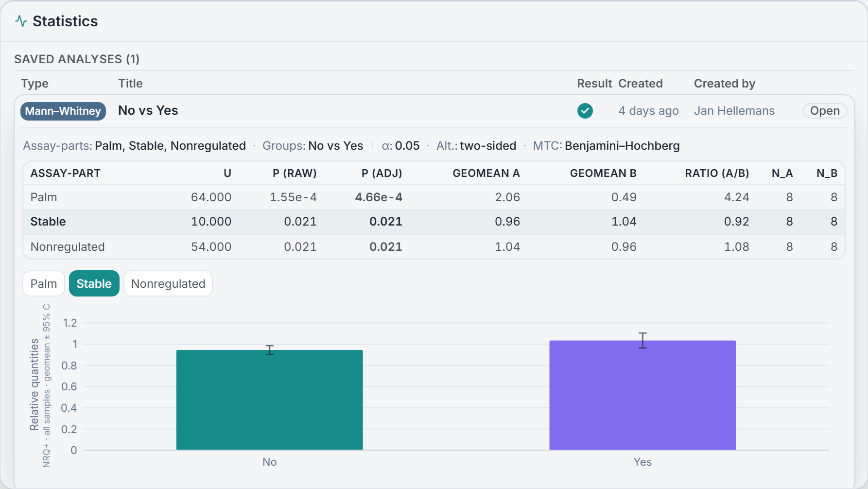868x489 pixels.
Task: Select the Stable row in results table
Action: coord(434,222)
